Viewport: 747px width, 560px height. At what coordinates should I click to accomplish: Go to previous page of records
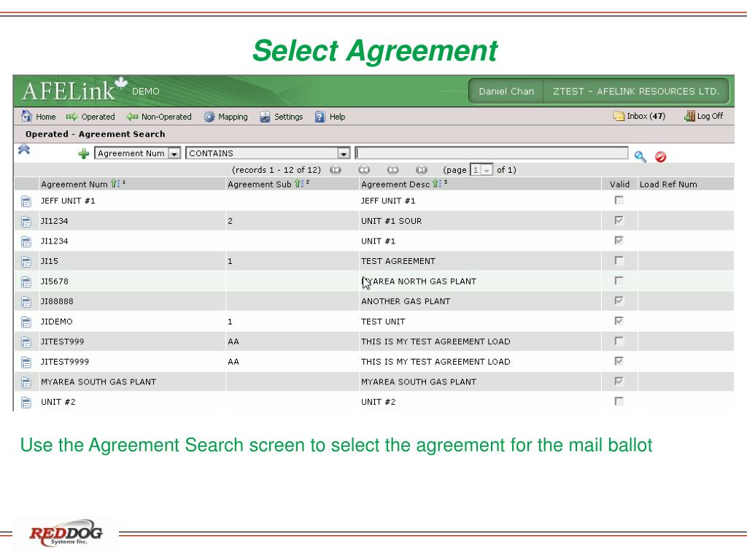click(x=364, y=170)
